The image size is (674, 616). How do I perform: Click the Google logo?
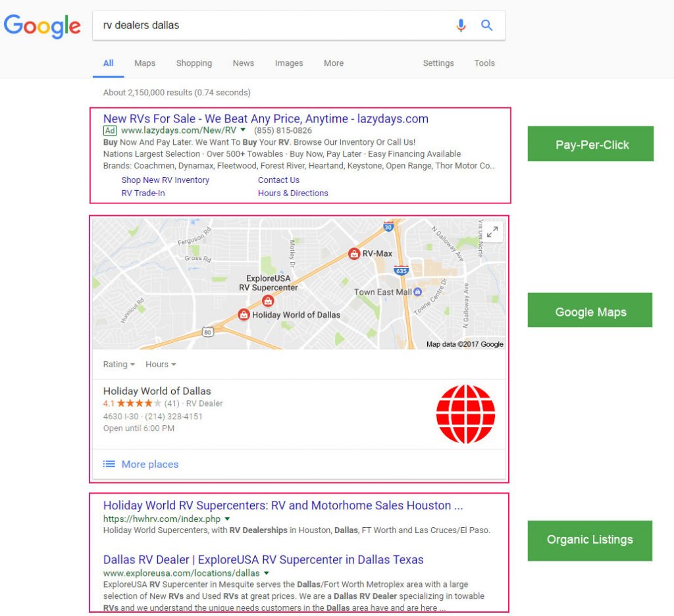42,26
